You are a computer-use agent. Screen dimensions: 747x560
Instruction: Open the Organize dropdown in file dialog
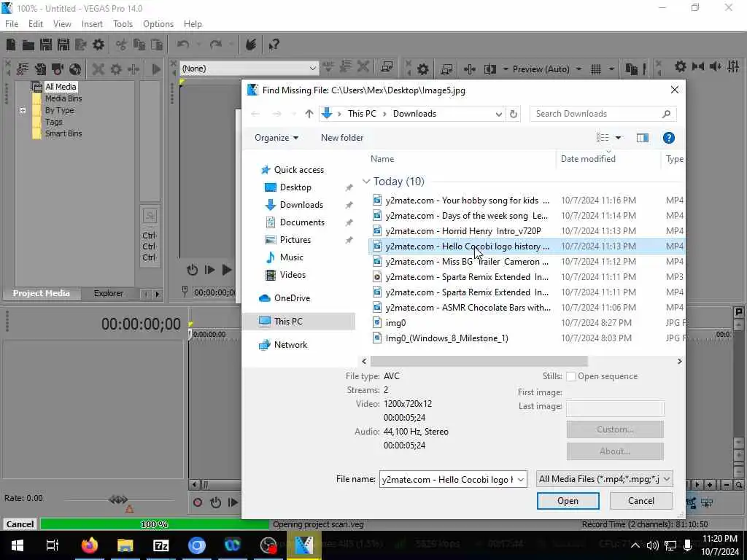point(276,138)
